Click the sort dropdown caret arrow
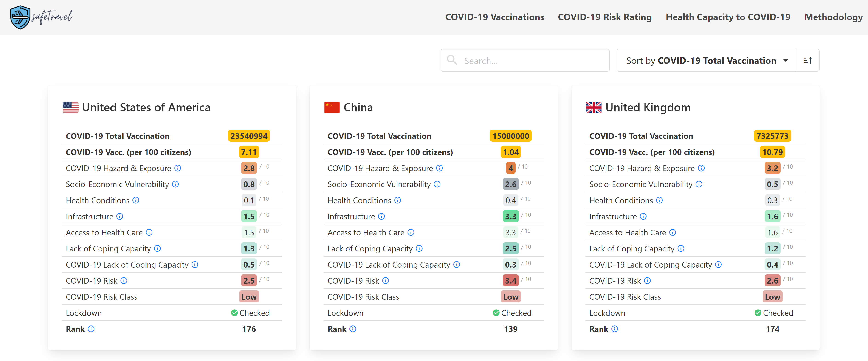The width and height of the screenshot is (868, 361). click(x=786, y=61)
